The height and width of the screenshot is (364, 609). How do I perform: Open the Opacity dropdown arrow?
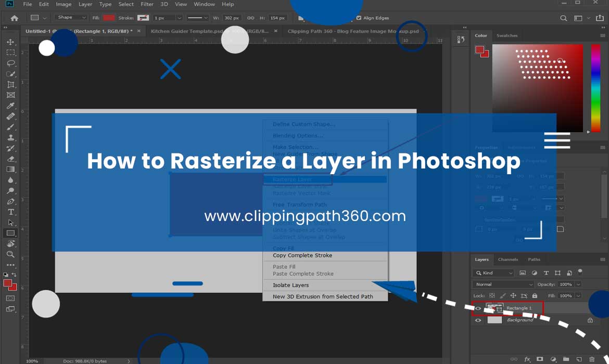coord(578,284)
